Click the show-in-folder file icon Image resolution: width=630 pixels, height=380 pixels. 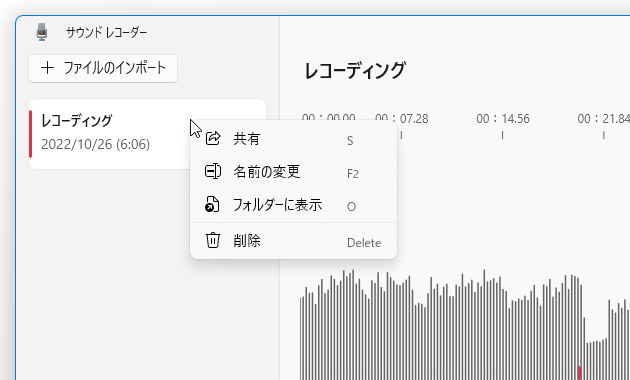212,204
